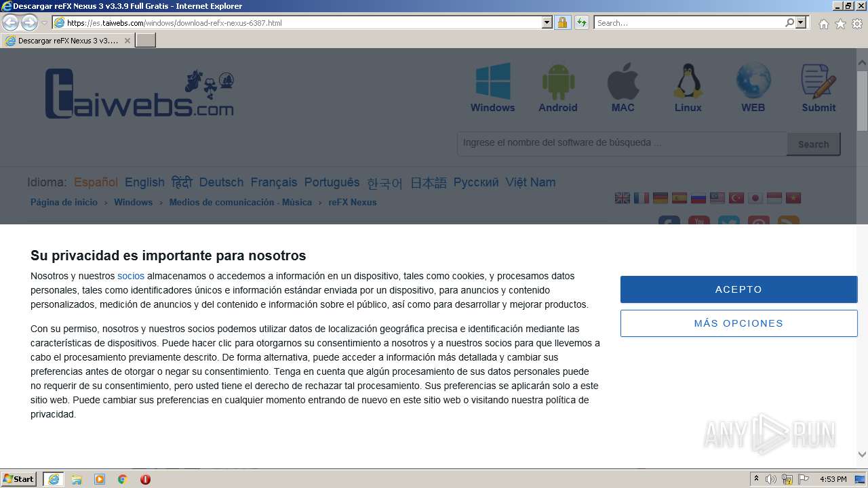Open Medios de comunicación - Música breadcrumb
This screenshot has width=868, height=488.
pyautogui.click(x=241, y=202)
